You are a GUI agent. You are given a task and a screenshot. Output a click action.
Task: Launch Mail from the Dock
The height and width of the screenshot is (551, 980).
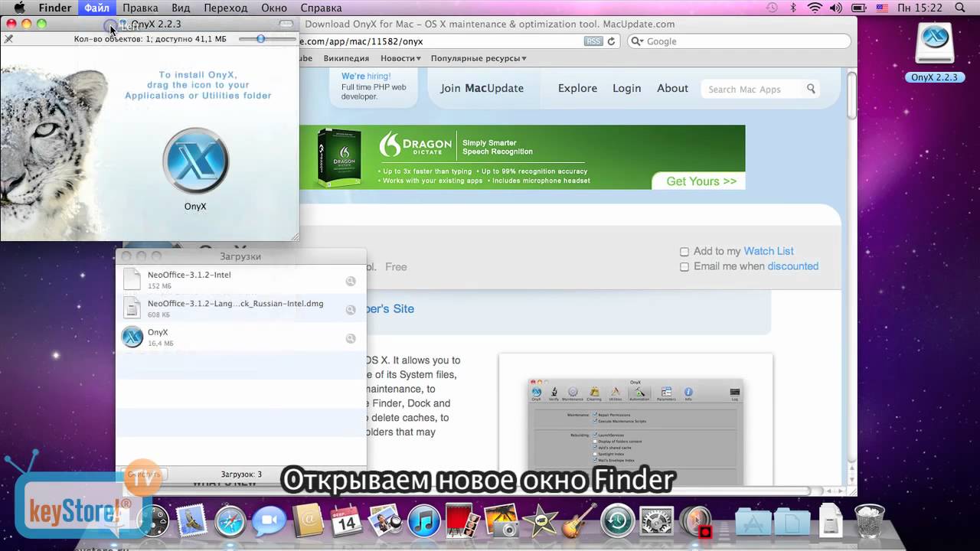click(191, 522)
